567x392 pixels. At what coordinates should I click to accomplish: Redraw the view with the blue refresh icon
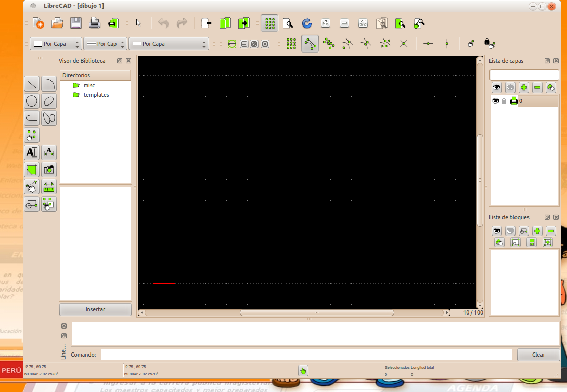[306, 23]
